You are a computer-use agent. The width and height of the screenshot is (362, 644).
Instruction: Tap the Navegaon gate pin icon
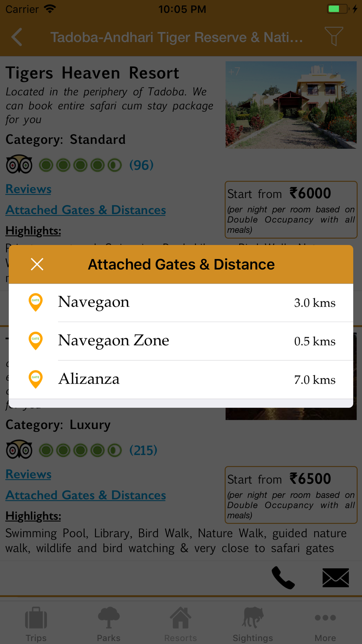tap(35, 302)
